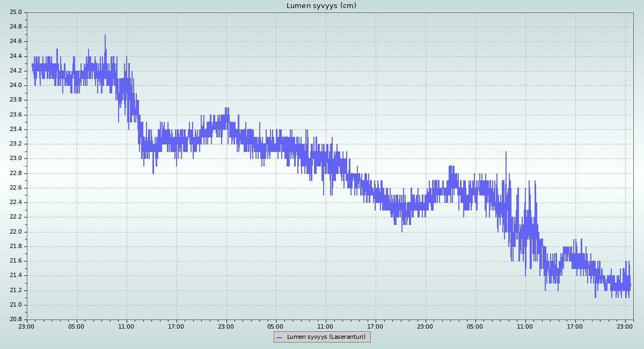
Task: Click the 24.6 y-axis label
Action: tap(16, 41)
